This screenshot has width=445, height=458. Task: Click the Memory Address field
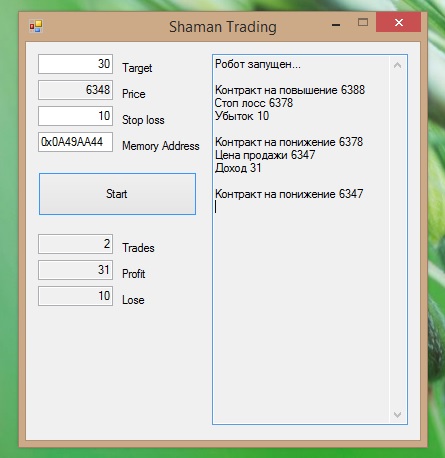(76, 142)
